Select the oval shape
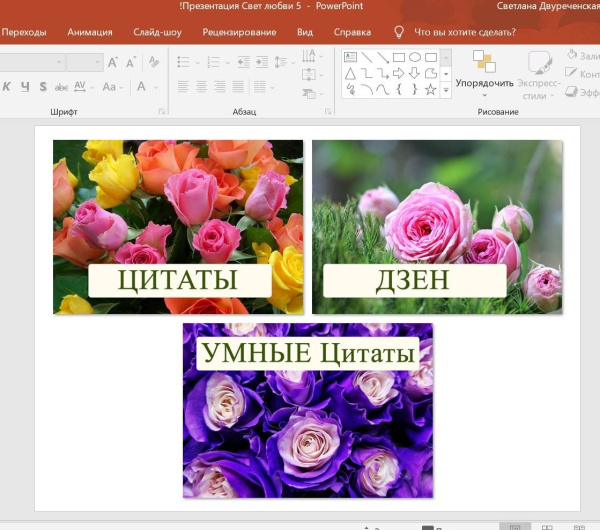The image size is (600, 530). 415,57
